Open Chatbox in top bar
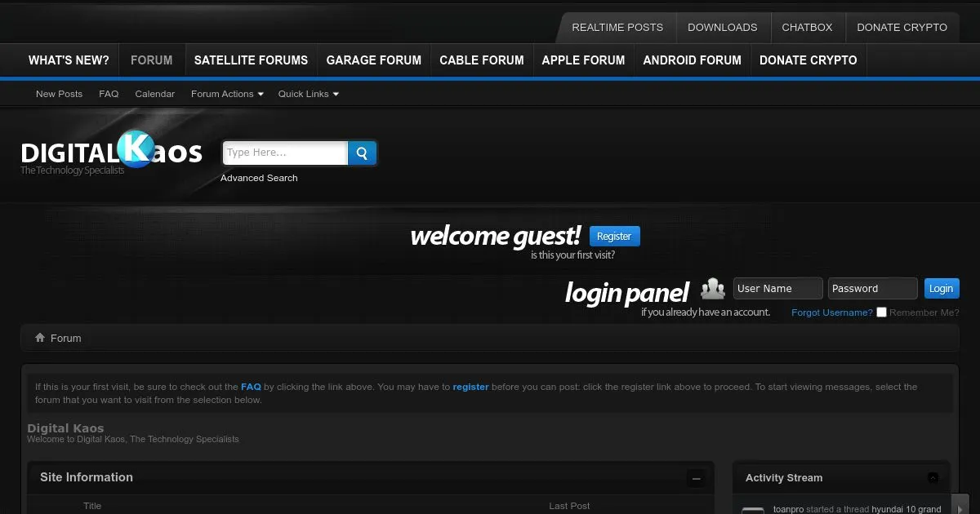The width and height of the screenshot is (980, 514). [807, 27]
